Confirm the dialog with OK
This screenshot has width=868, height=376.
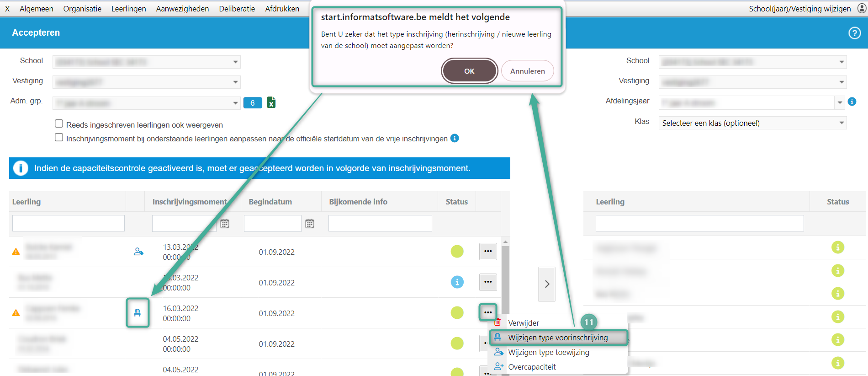(x=469, y=71)
